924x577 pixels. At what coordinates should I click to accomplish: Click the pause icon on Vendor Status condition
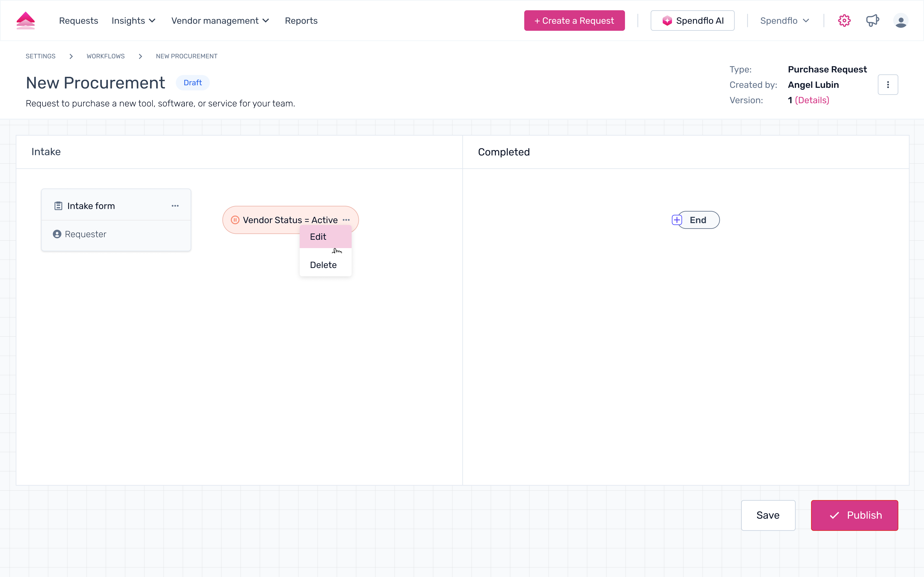tap(235, 220)
